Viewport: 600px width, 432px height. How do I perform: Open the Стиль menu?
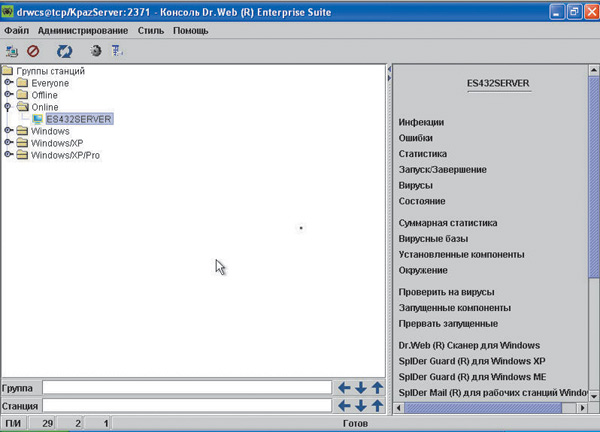point(151,31)
